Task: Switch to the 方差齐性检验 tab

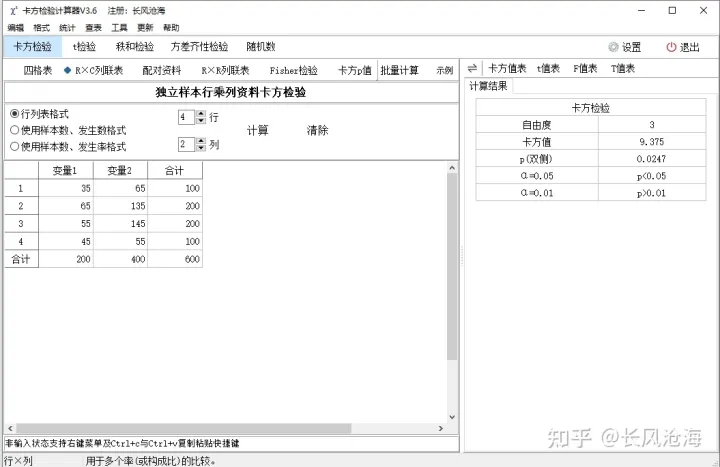Action: pos(199,47)
